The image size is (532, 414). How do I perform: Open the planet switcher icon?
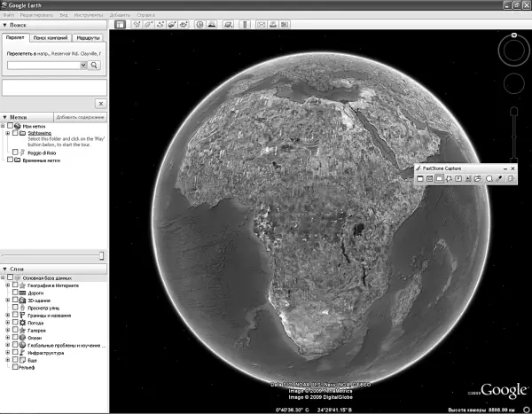[229, 25]
